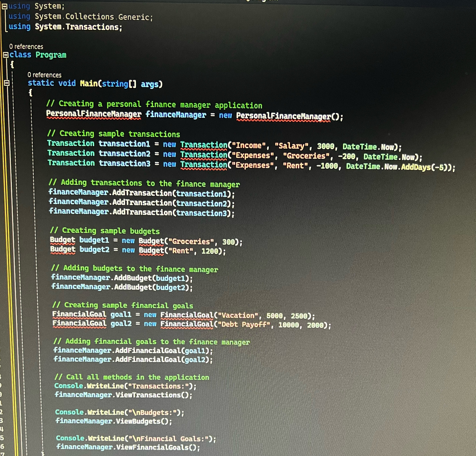Click the "Creating sample budgets" comment
The height and width of the screenshot is (456, 476).
click(105, 231)
